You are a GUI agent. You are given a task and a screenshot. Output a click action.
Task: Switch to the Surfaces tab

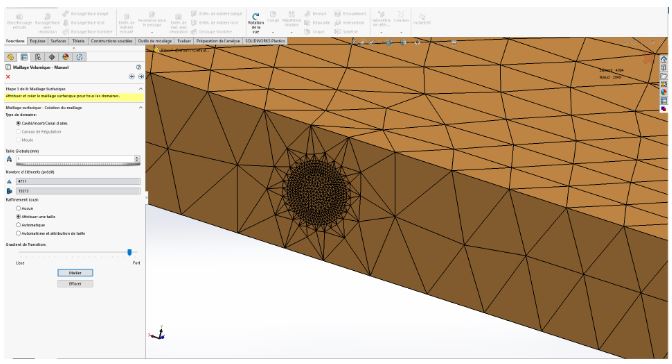click(58, 41)
